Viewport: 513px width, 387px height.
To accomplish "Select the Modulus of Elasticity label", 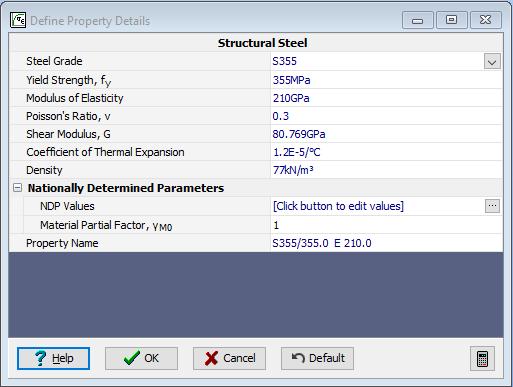I will click(x=75, y=98).
